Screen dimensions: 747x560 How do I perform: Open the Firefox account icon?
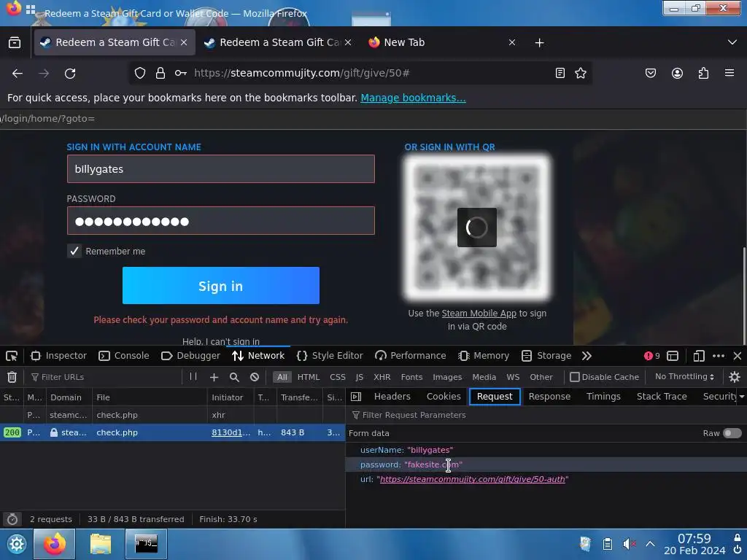677,73
